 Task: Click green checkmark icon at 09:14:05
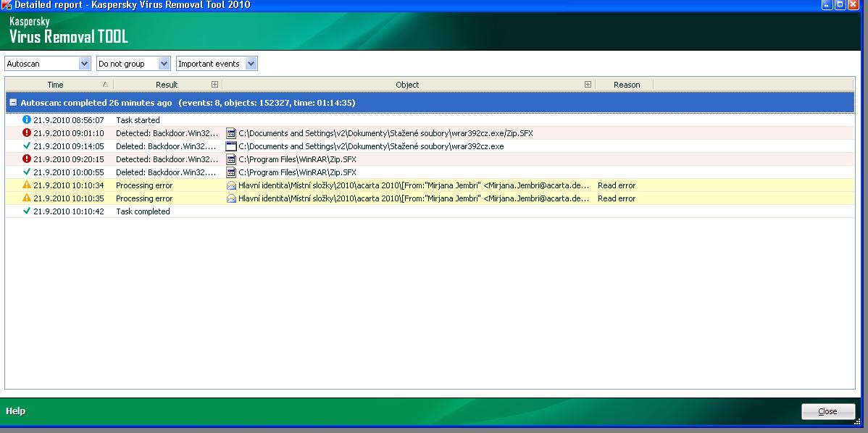[x=27, y=146]
